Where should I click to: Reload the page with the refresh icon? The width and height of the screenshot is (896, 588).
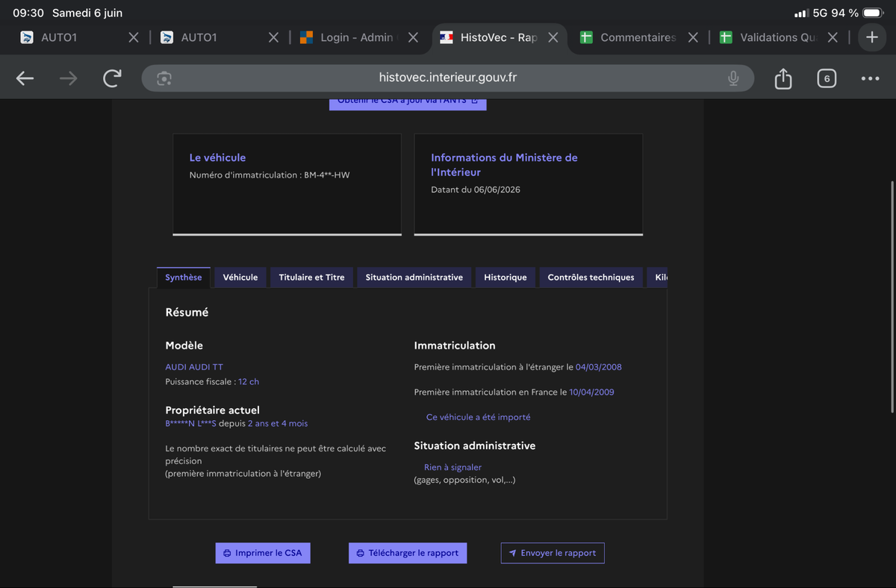pos(113,78)
